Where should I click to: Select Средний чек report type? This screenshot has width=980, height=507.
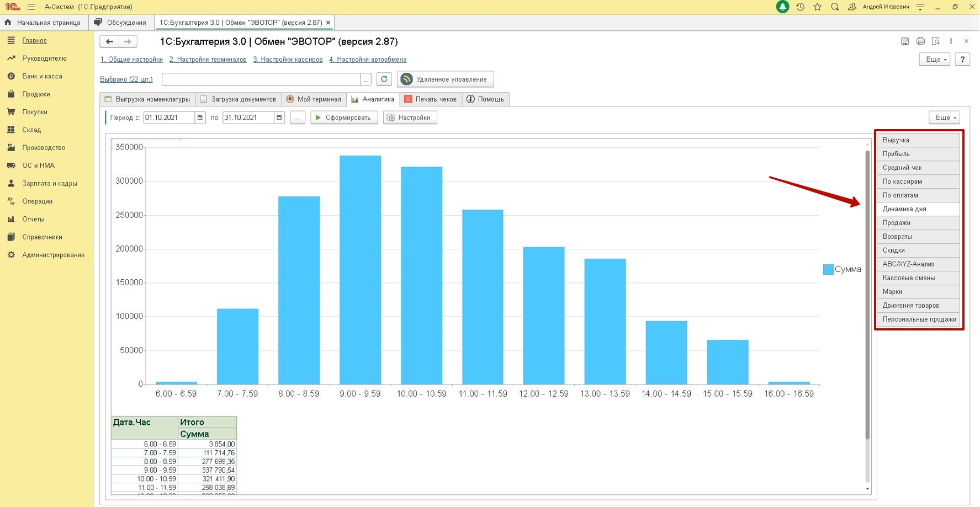pyautogui.click(x=918, y=168)
